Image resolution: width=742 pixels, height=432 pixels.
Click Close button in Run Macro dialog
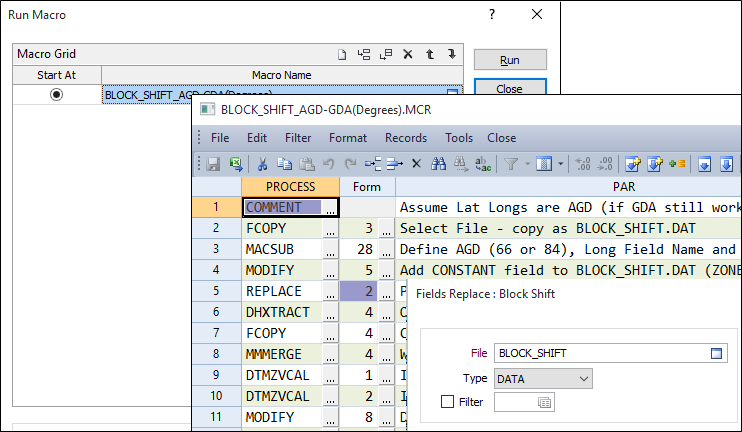[x=510, y=87]
